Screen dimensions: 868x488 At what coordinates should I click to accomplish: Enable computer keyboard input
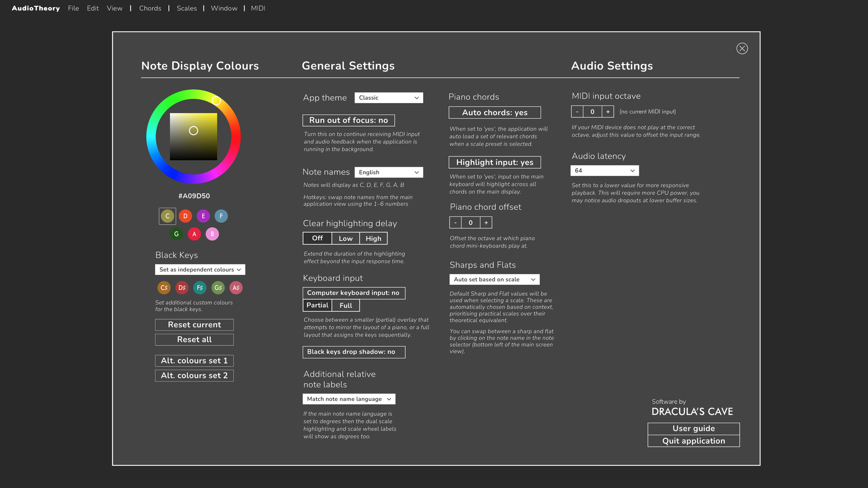(354, 293)
